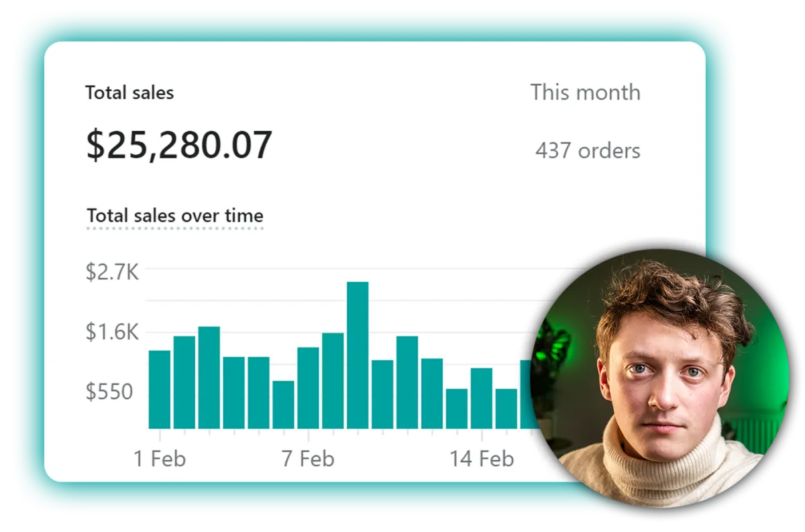Select the third bar from the left
Screen dimensions: 805x532
tap(209, 377)
